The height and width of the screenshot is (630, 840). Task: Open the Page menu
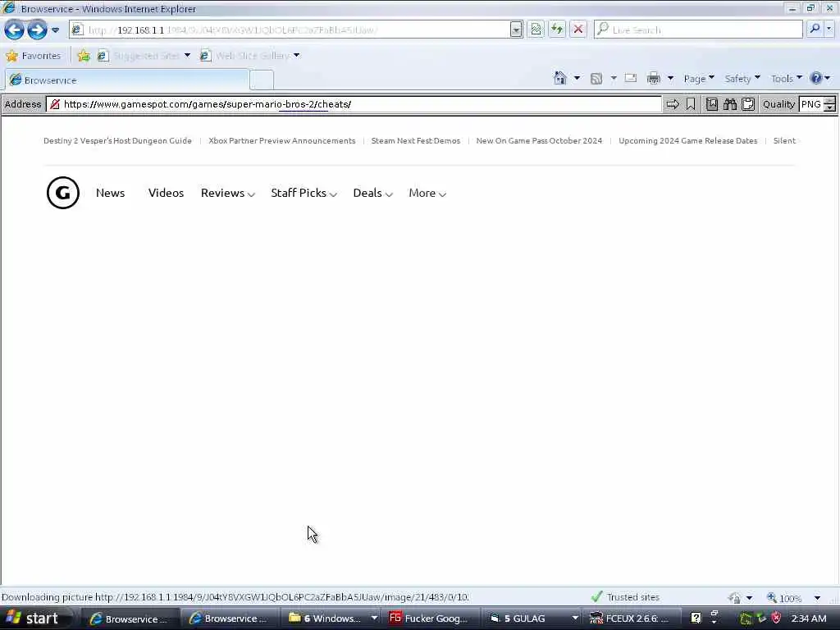699,79
